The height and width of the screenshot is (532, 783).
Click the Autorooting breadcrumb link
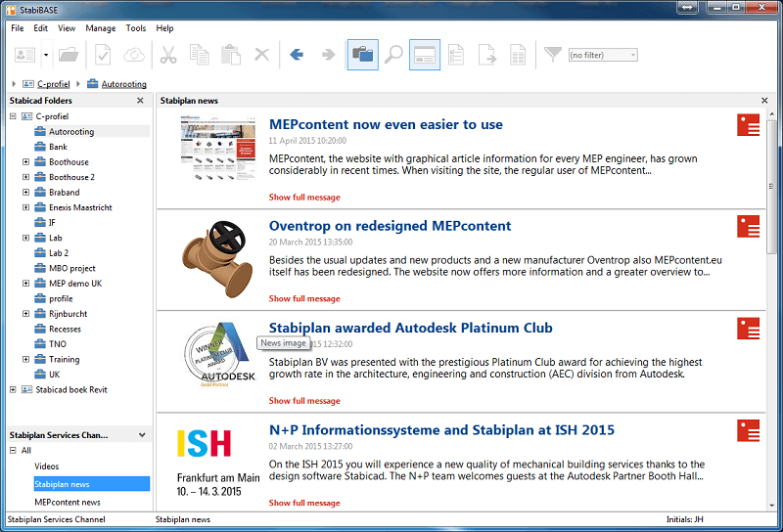point(124,84)
